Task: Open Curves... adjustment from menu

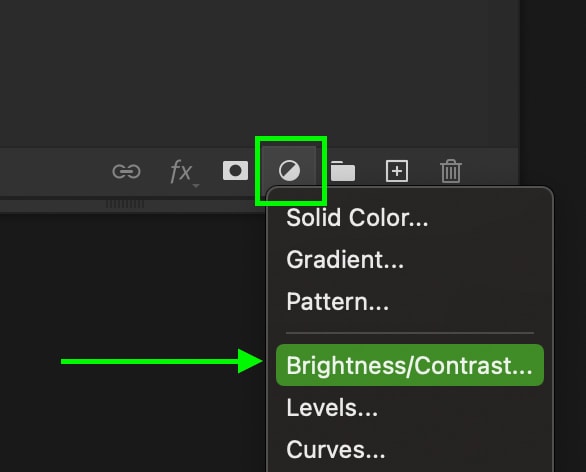Action: point(335,449)
